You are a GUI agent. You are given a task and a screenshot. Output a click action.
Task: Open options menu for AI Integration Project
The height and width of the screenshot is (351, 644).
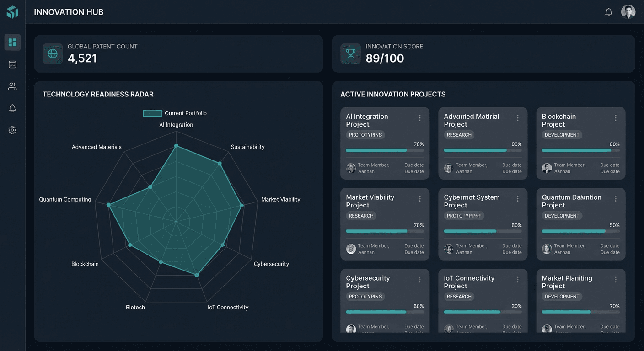click(419, 118)
